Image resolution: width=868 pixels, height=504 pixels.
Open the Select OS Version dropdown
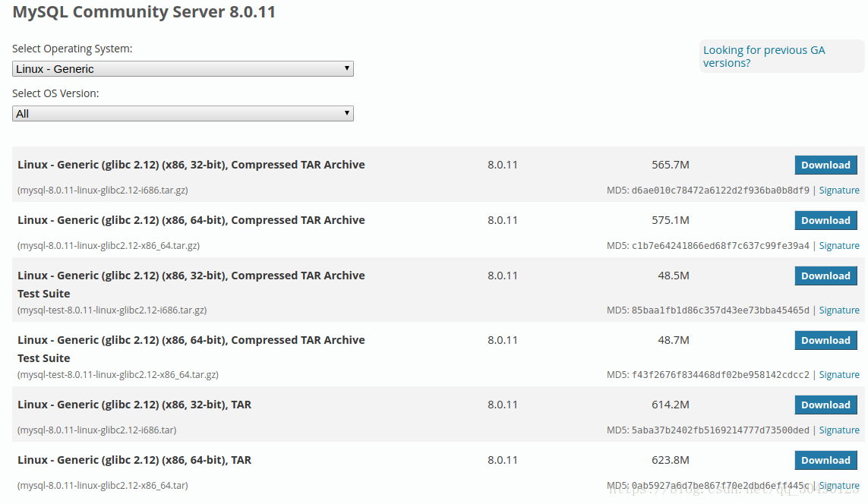tap(183, 113)
